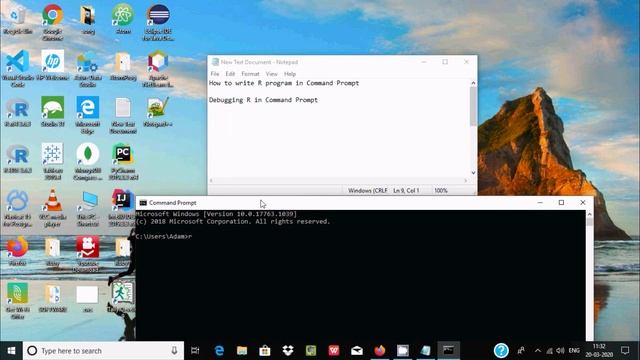Screen dimensions: 640x360
Task: Click "Ln 9, Col 1" in Notepad status bar
Action: [406, 191]
